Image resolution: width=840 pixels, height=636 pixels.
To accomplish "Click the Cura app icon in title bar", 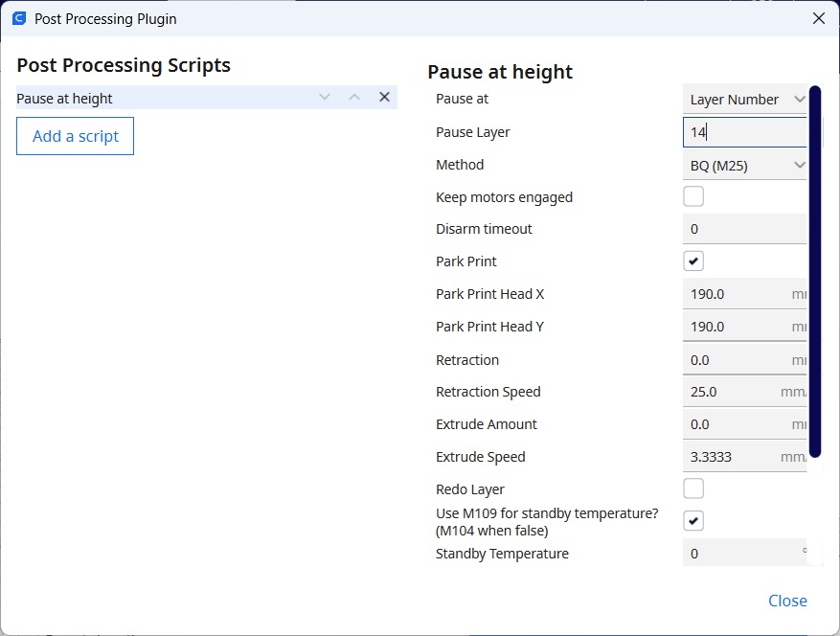I will tap(18, 18).
